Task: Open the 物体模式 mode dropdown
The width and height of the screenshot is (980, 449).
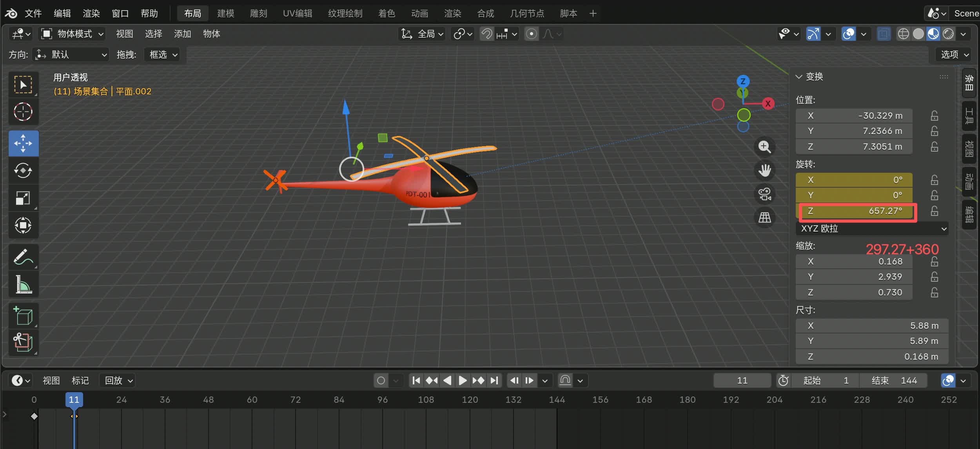Action: coord(73,34)
